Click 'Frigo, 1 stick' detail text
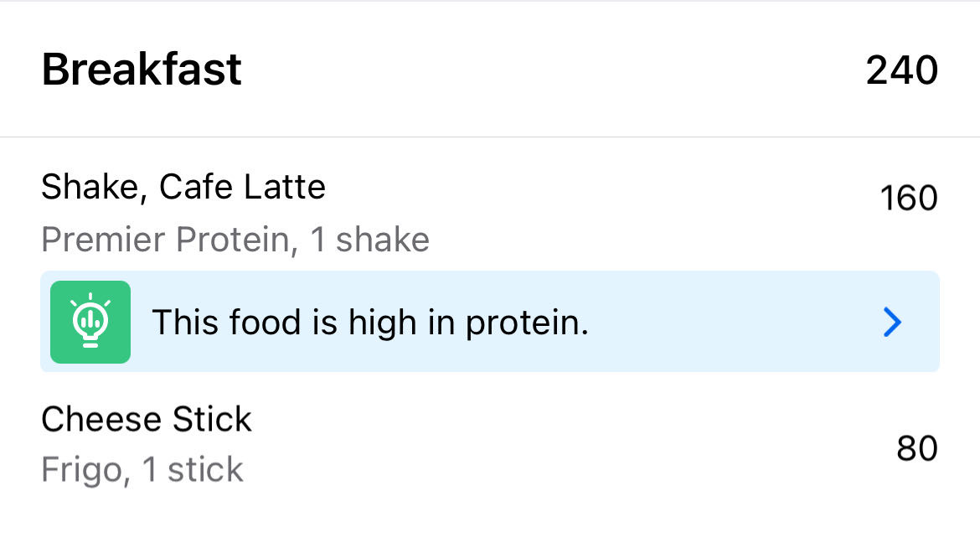 click(x=142, y=469)
